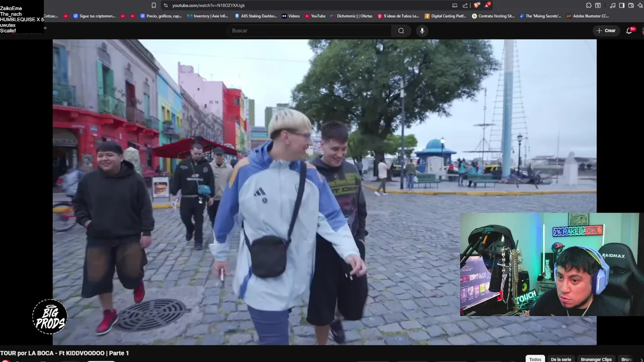
Task: Open the AXS Staking Dashbo... bookmark
Action: [256, 16]
